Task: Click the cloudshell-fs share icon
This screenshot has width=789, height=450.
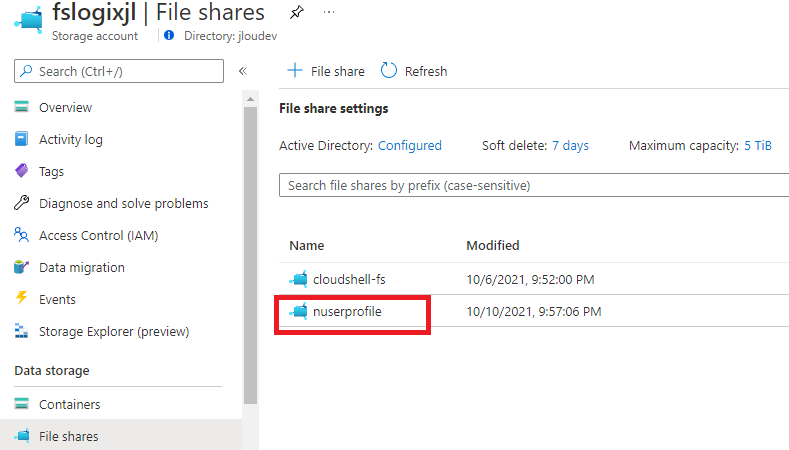Action: pos(298,279)
